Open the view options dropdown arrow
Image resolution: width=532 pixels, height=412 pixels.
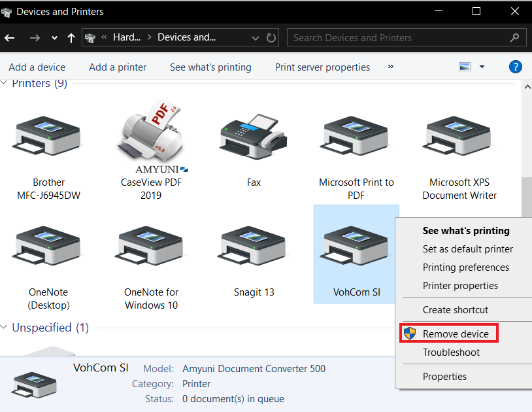482,67
